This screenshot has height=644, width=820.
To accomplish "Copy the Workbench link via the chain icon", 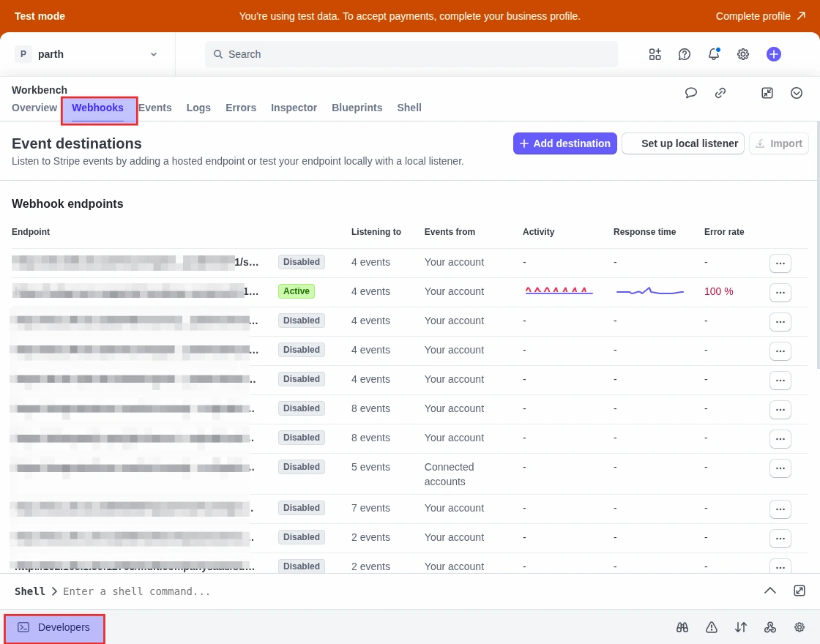I will click(x=720, y=93).
